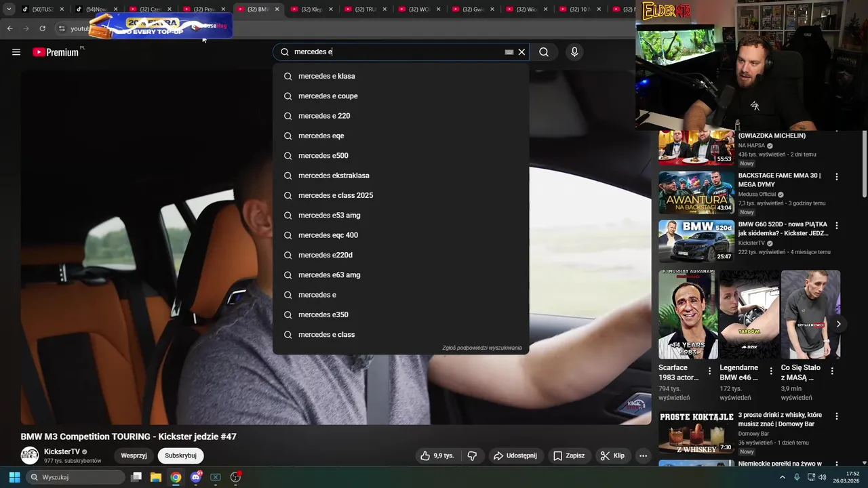
Task: Choose suggestion 'mercedes eqc 400'
Action: click(x=401, y=235)
